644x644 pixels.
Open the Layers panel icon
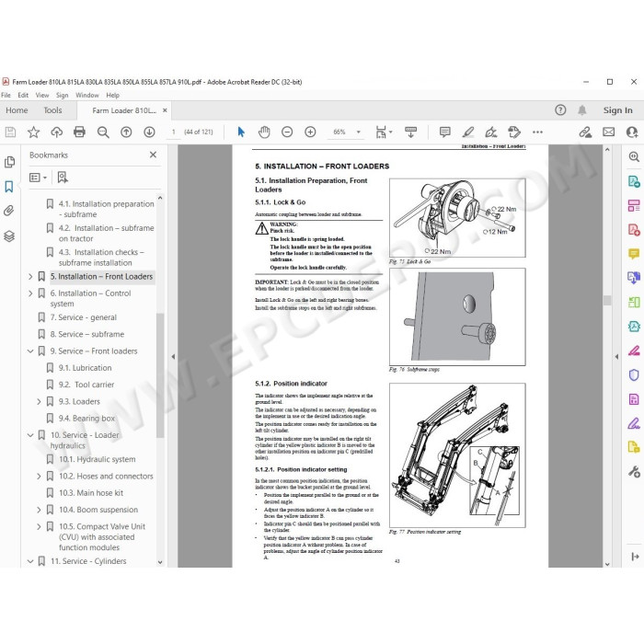(9, 236)
